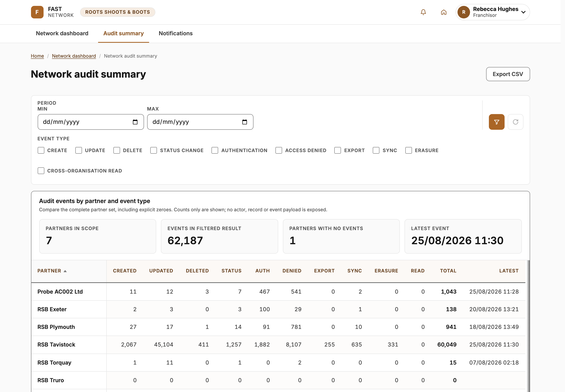Tick the UPDATE event type checkbox
The image size is (565, 392).
79,150
